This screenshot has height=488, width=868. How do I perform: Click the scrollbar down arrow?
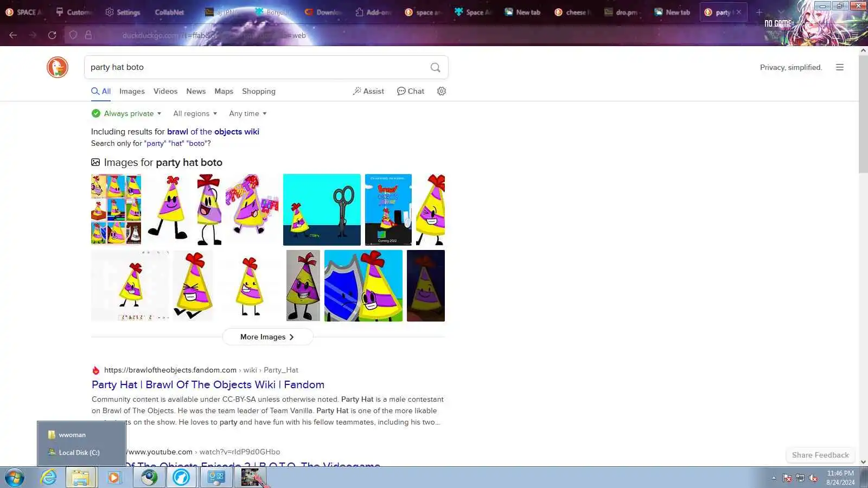(863, 462)
